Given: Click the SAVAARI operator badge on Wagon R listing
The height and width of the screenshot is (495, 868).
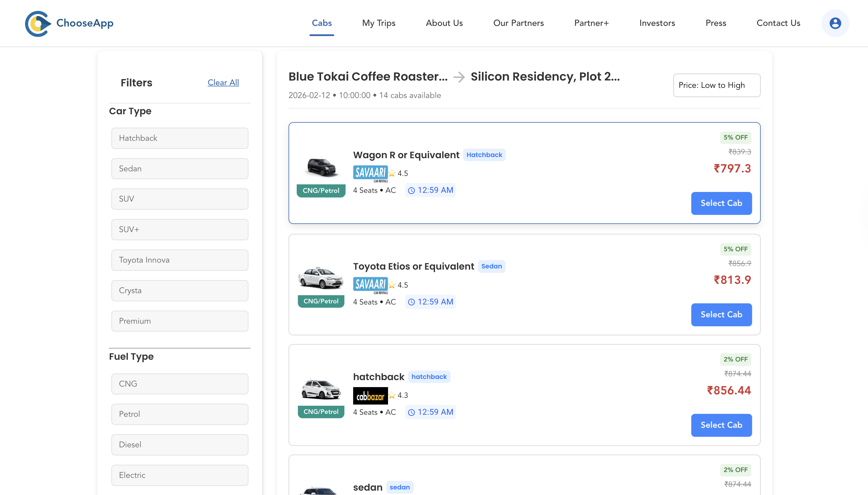Looking at the screenshot, I should point(371,173).
